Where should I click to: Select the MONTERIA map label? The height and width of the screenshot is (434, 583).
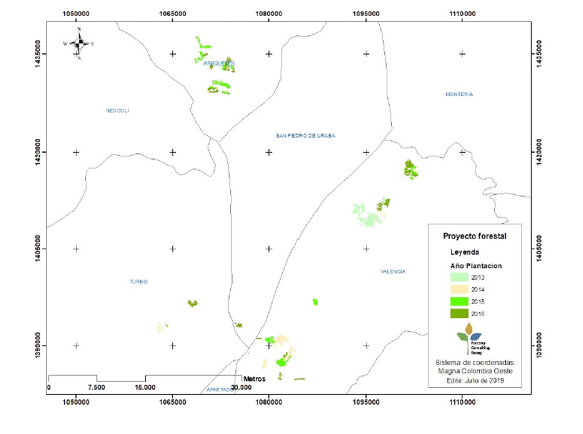coord(459,94)
